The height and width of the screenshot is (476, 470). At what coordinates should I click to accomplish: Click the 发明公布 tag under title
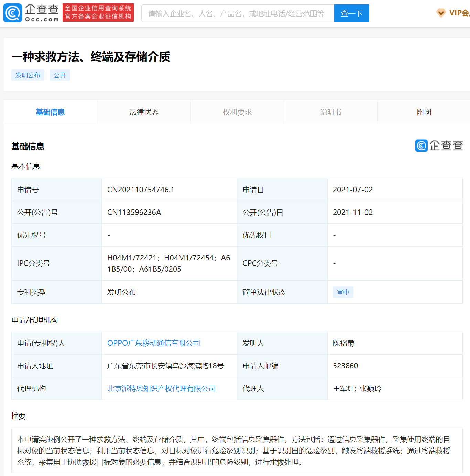click(x=28, y=75)
